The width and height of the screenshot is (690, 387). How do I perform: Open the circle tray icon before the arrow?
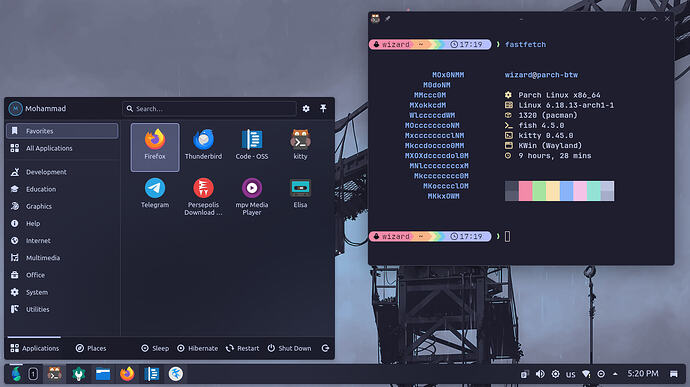[601, 374]
